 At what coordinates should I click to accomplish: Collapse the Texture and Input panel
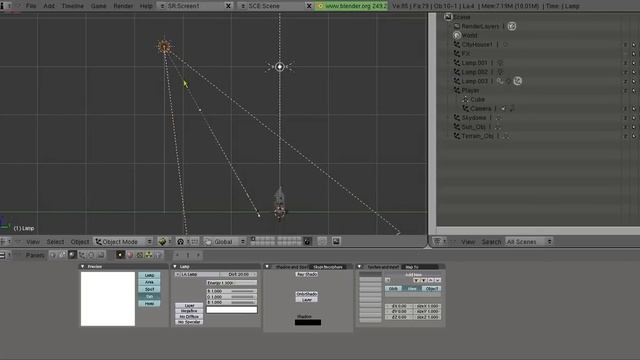pos(360,267)
